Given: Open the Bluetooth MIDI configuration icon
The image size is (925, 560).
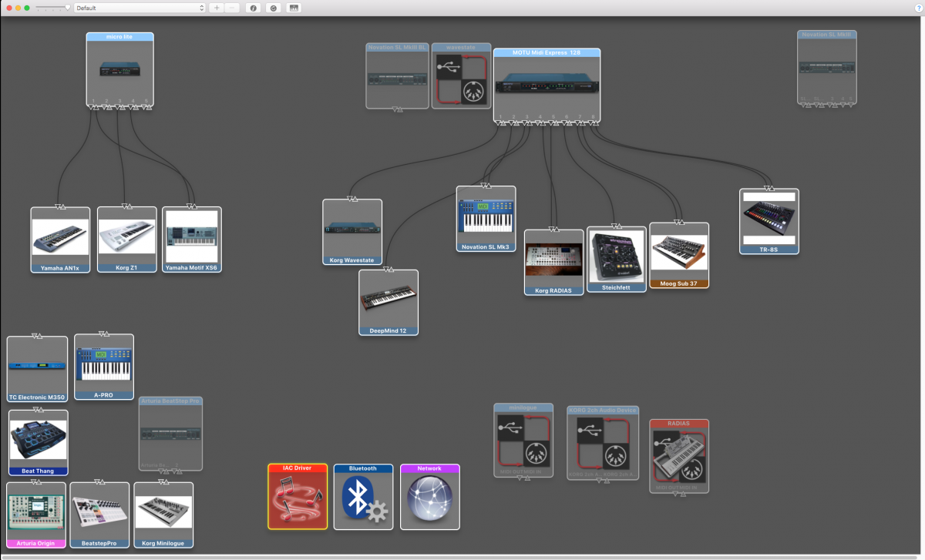Looking at the screenshot, I should [x=363, y=497].
